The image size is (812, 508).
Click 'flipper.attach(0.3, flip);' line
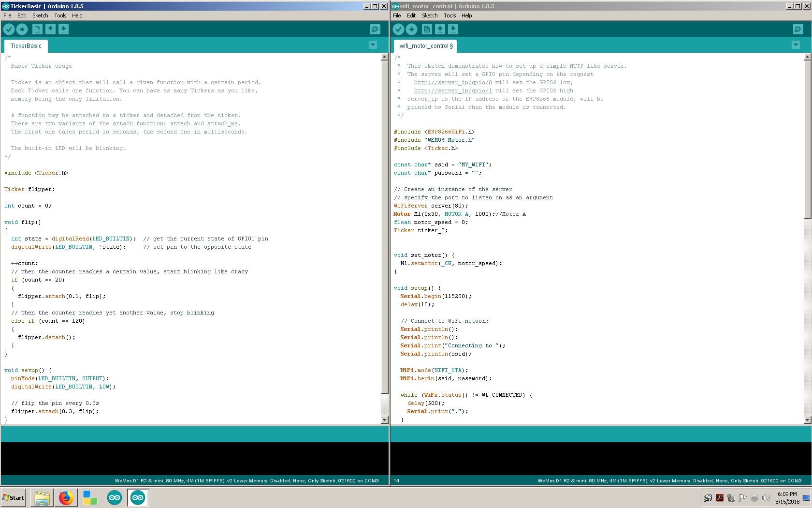(55, 411)
